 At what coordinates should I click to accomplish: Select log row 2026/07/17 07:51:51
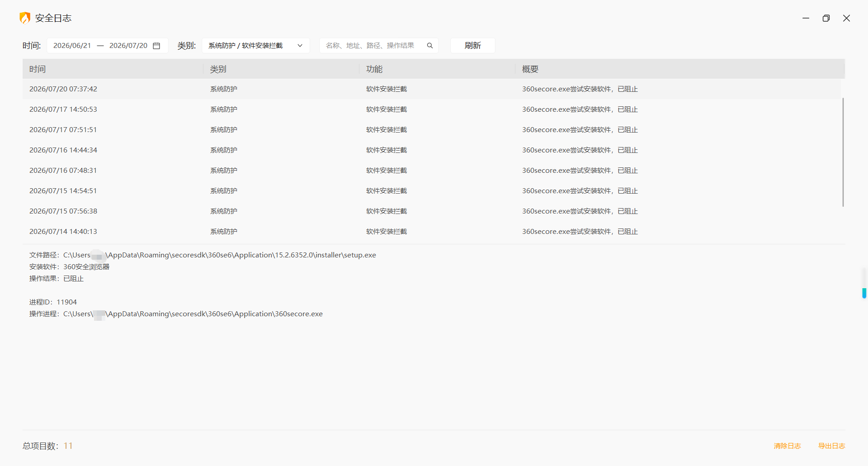tap(432, 130)
